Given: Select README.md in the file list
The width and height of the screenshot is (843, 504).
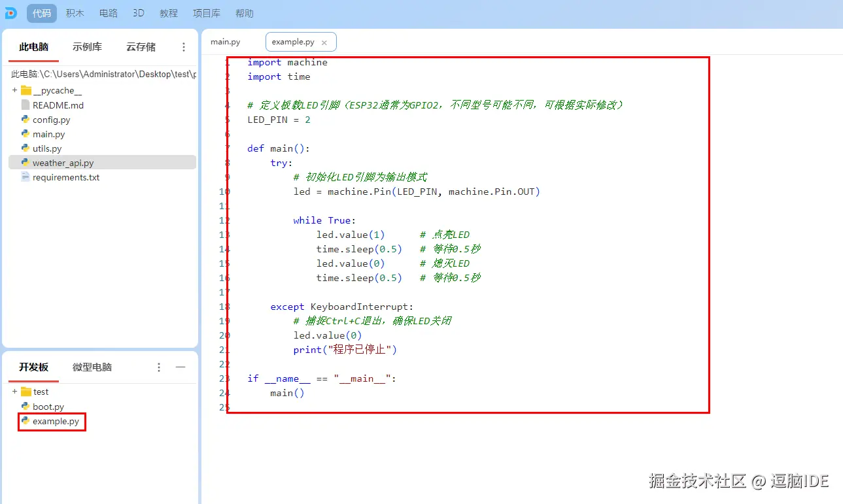Looking at the screenshot, I should [x=58, y=105].
